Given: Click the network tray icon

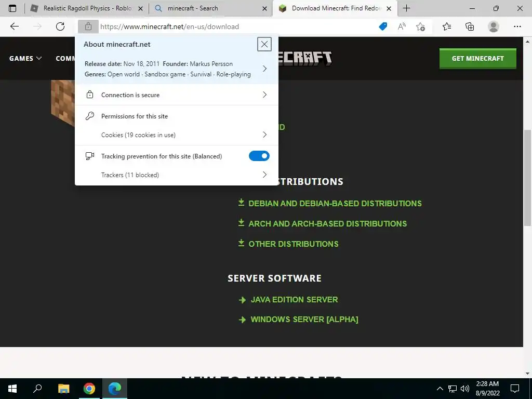Looking at the screenshot, I should pyautogui.click(x=453, y=389).
